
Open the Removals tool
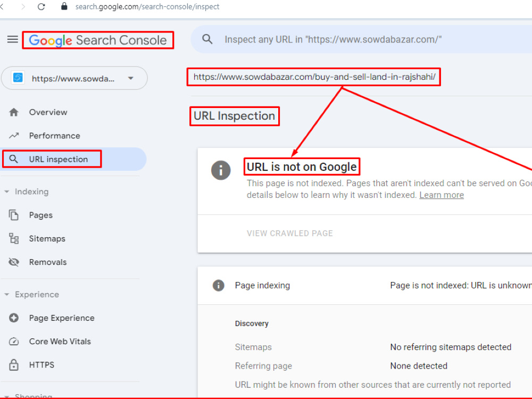[x=48, y=262]
